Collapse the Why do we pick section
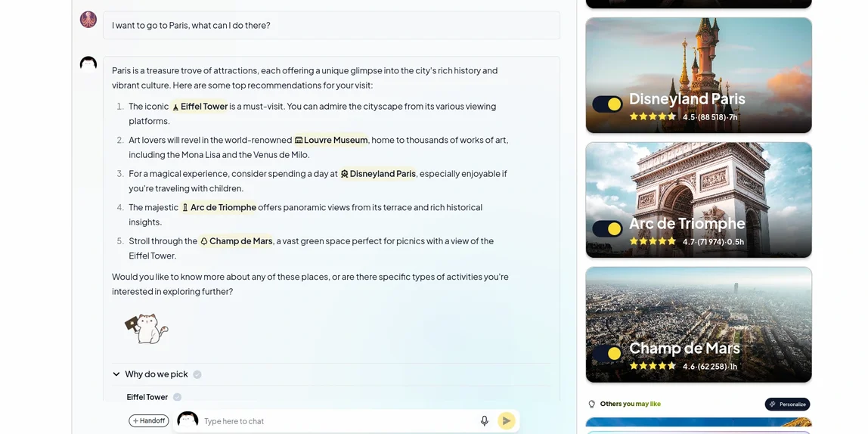The height and width of the screenshot is (434, 868). click(116, 374)
